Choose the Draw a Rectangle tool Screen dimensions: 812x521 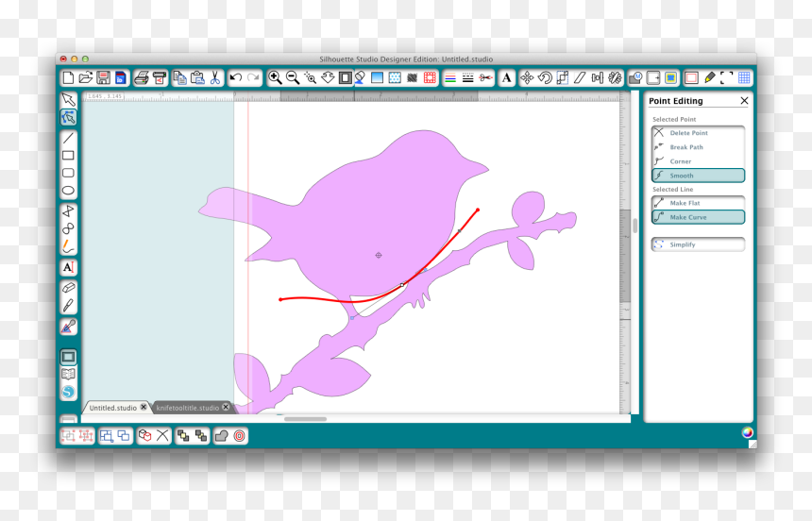pos(68,156)
